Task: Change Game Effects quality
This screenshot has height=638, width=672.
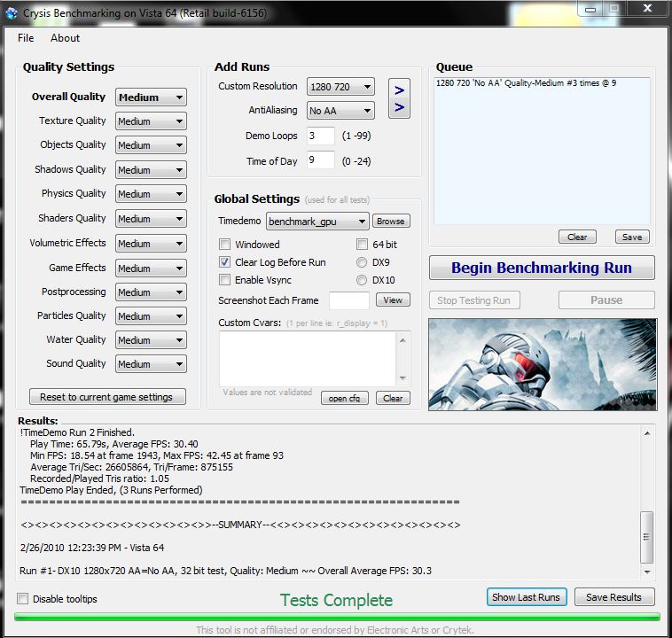Action: click(x=151, y=268)
